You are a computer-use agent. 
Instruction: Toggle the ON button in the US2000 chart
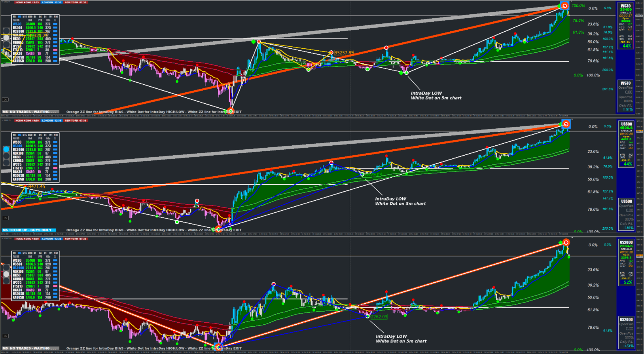(x=6, y=336)
